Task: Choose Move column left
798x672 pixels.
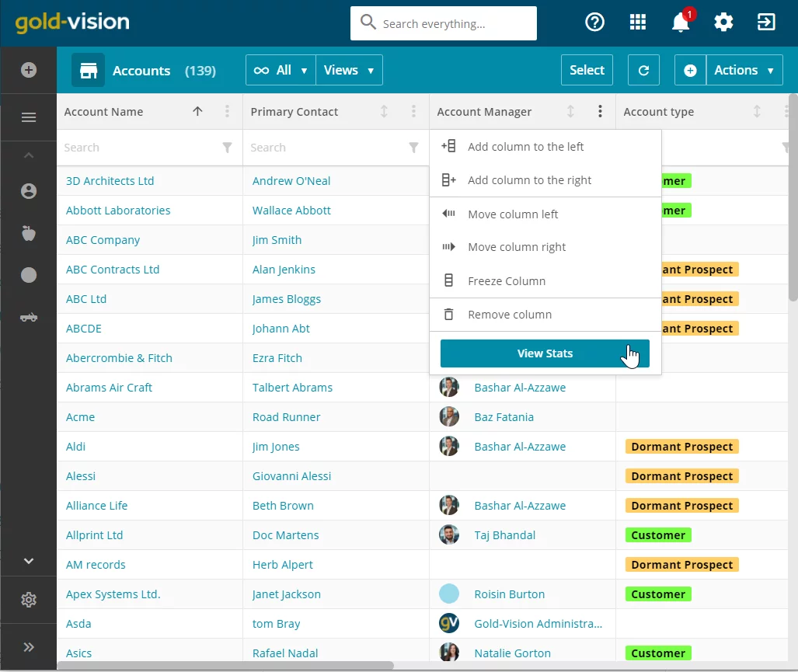Action: [545, 214]
